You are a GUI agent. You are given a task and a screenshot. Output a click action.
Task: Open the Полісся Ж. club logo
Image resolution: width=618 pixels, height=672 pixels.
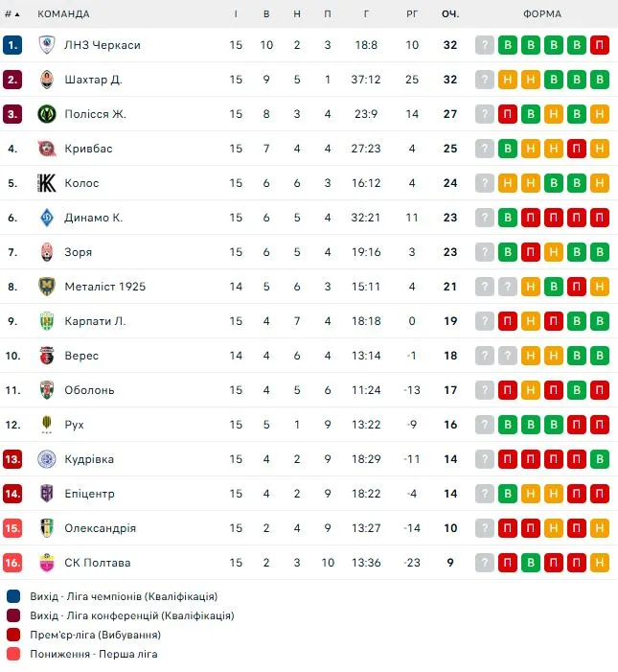46,114
